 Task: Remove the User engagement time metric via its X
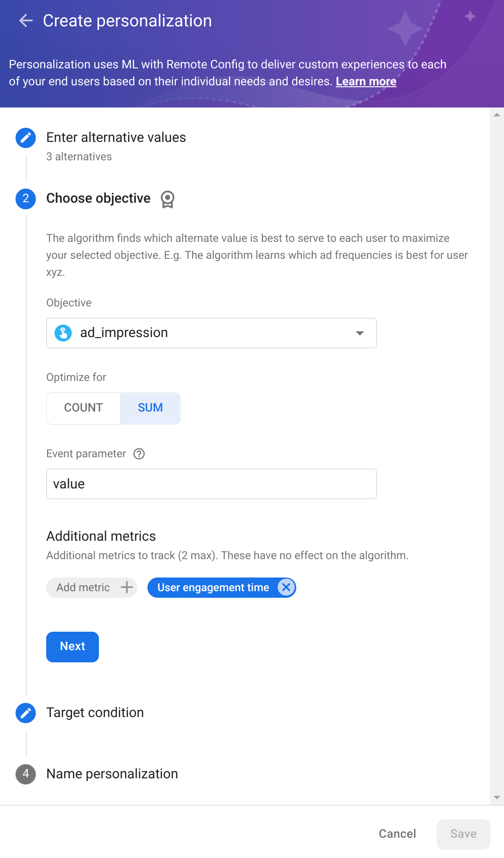285,587
